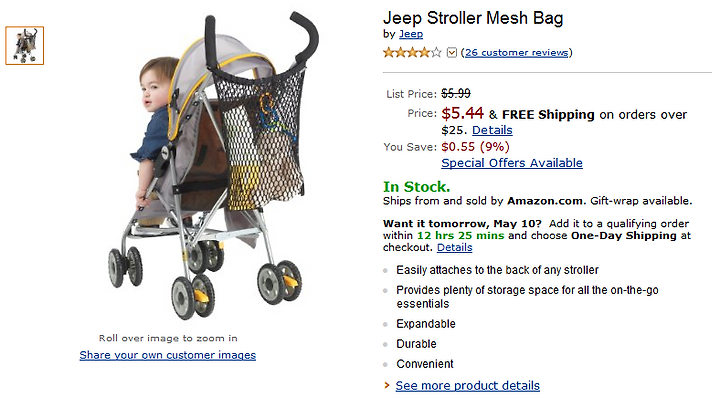Click the In Stock availability text
This screenshot has width=720, height=397.
pos(416,187)
